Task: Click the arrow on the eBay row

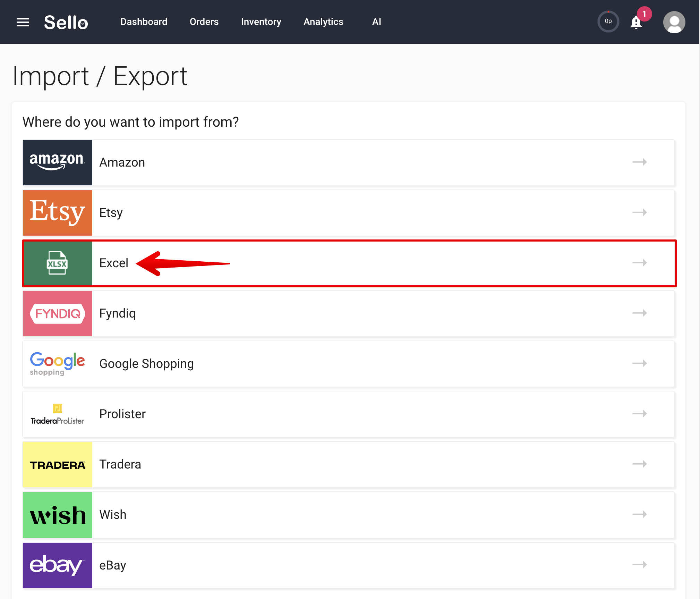Action: pyautogui.click(x=639, y=565)
